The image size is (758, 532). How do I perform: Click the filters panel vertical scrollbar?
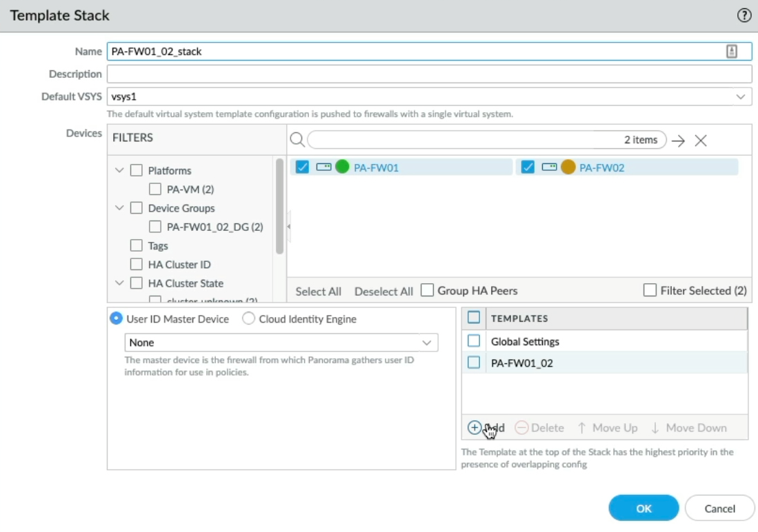click(x=279, y=206)
